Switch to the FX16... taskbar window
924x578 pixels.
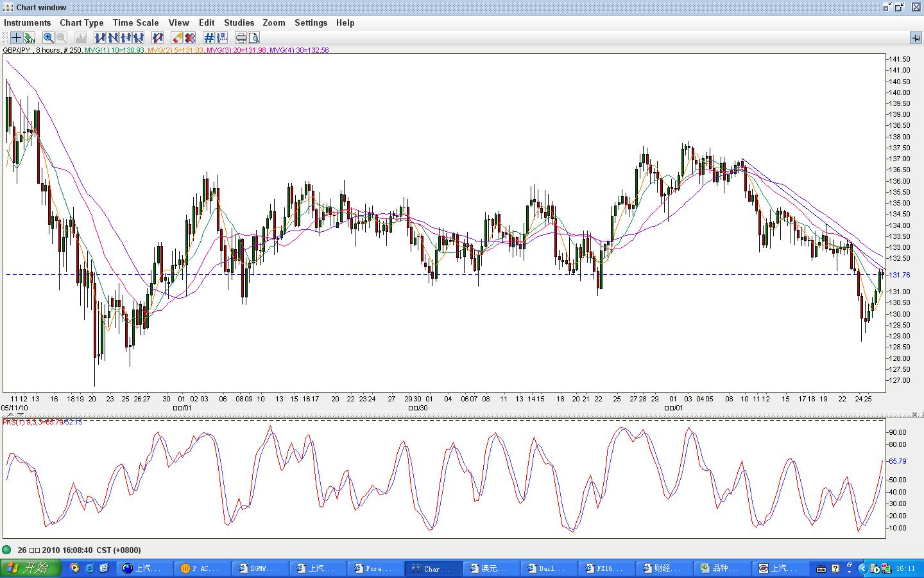[x=606, y=568]
